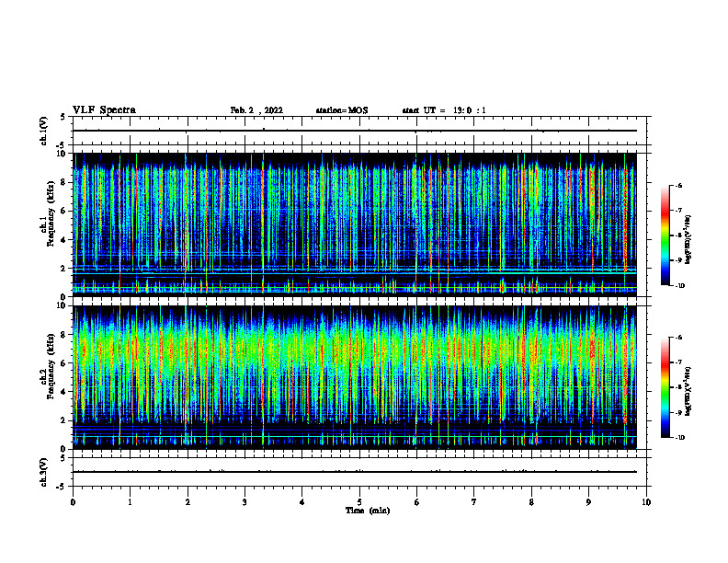Click the "VLF Spectra" plot title
This screenshot has height=563, width=728.
[104, 110]
